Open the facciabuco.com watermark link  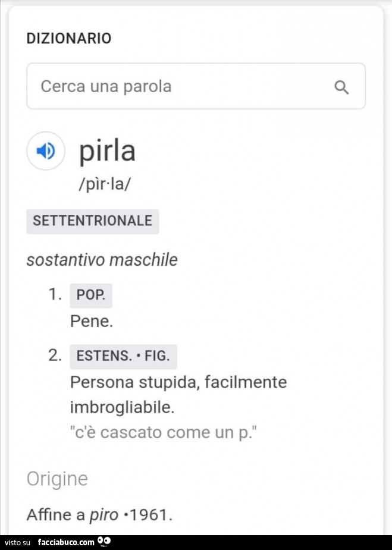click(x=65, y=542)
